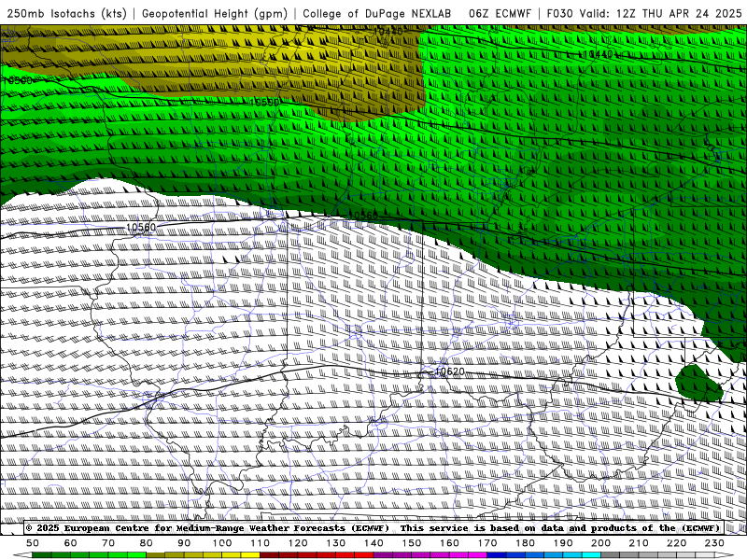Click the 230 value on the color scale

[714, 543]
